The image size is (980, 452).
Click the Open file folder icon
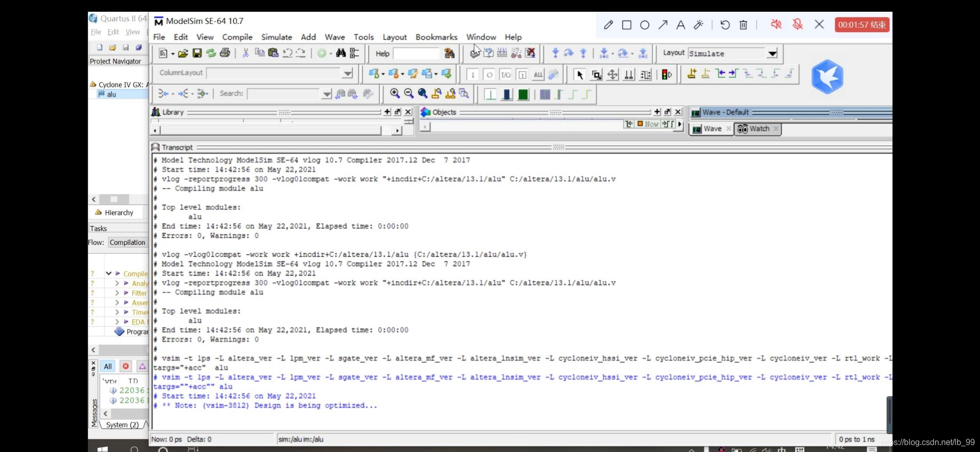183,53
